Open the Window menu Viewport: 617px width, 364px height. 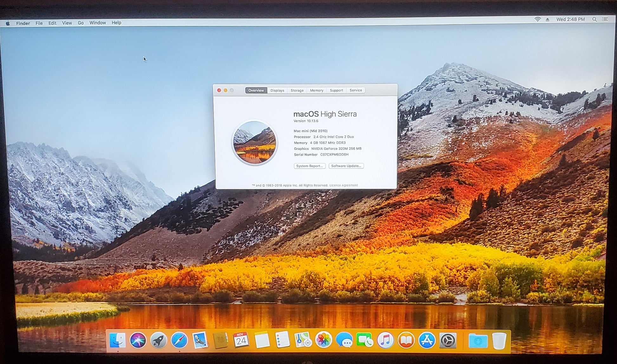(98, 23)
